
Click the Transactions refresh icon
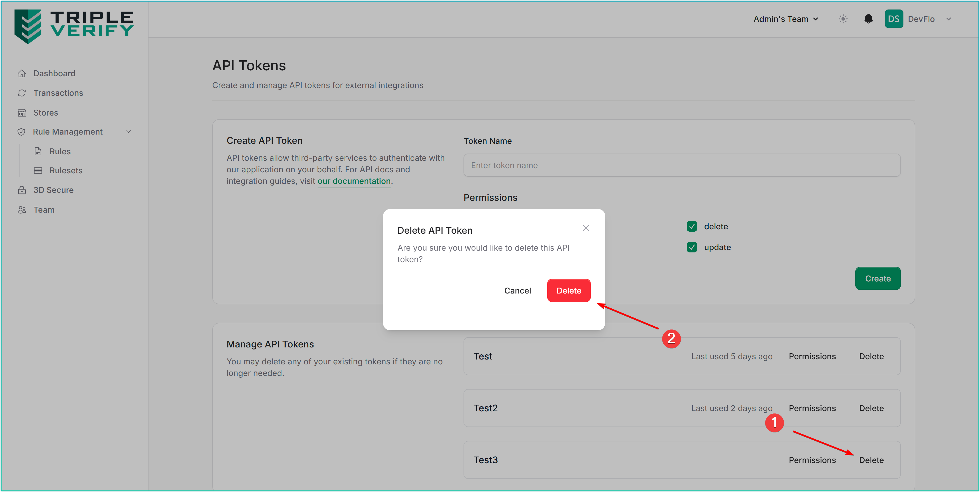tap(22, 93)
